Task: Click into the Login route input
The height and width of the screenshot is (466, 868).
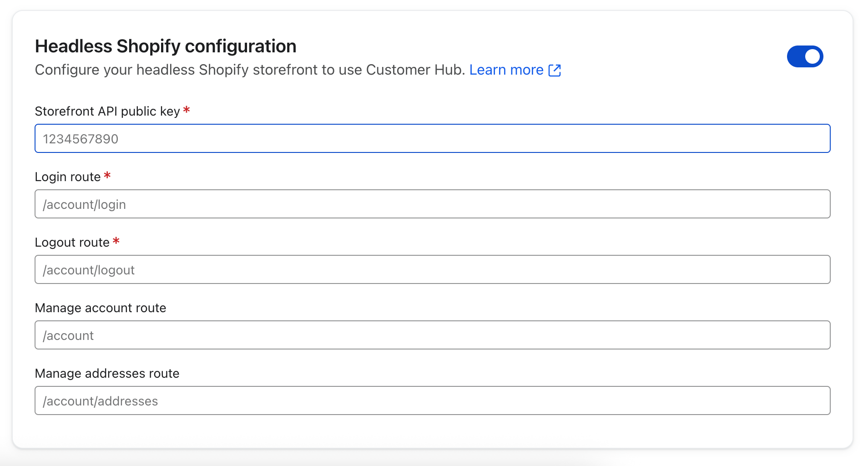Action: (x=432, y=204)
